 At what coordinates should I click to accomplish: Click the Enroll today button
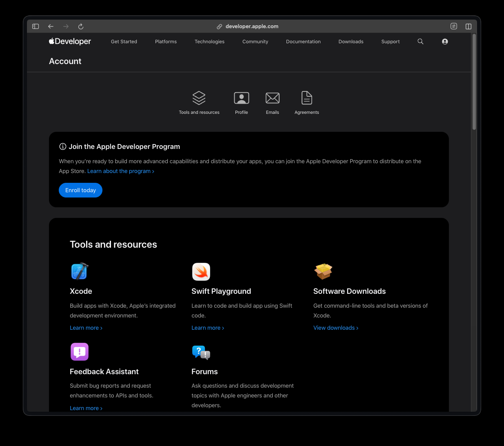[x=80, y=190]
